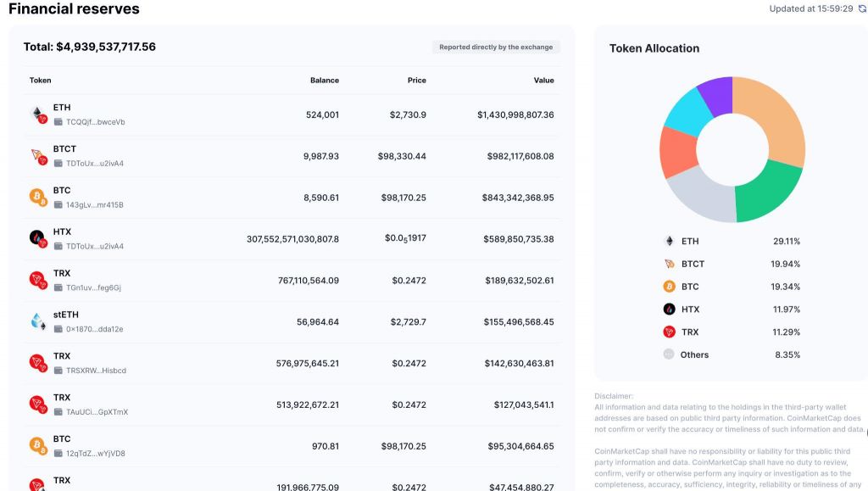Screen dimensions: 868x491
Task: Open the BTC wallet address 12qTdZ...wYjVD8
Action: pos(95,454)
